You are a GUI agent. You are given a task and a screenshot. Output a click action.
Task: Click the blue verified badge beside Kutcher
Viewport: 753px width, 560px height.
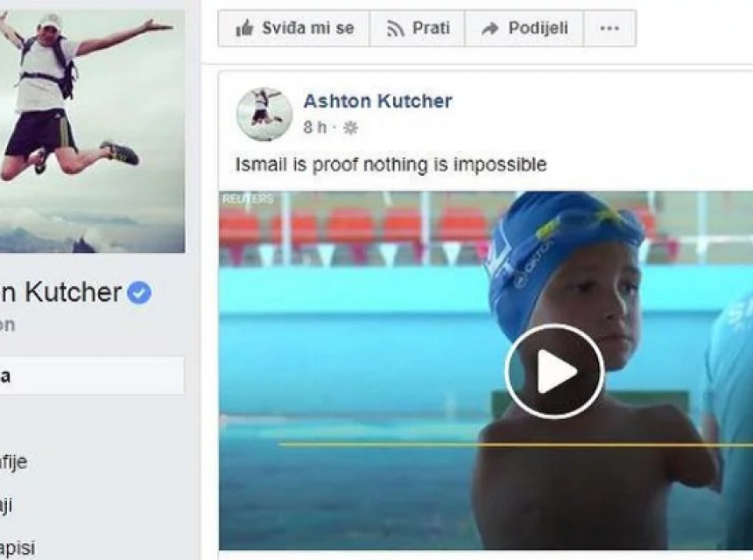pyautogui.click(x=139, y=293)
